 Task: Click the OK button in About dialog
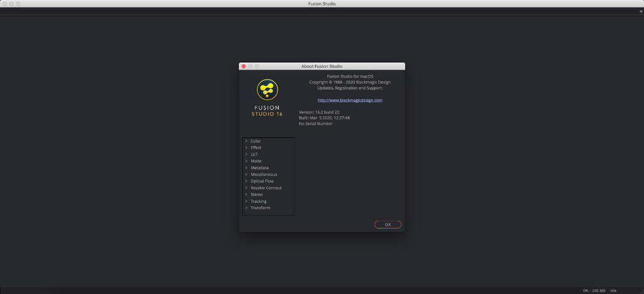point(387,224)
